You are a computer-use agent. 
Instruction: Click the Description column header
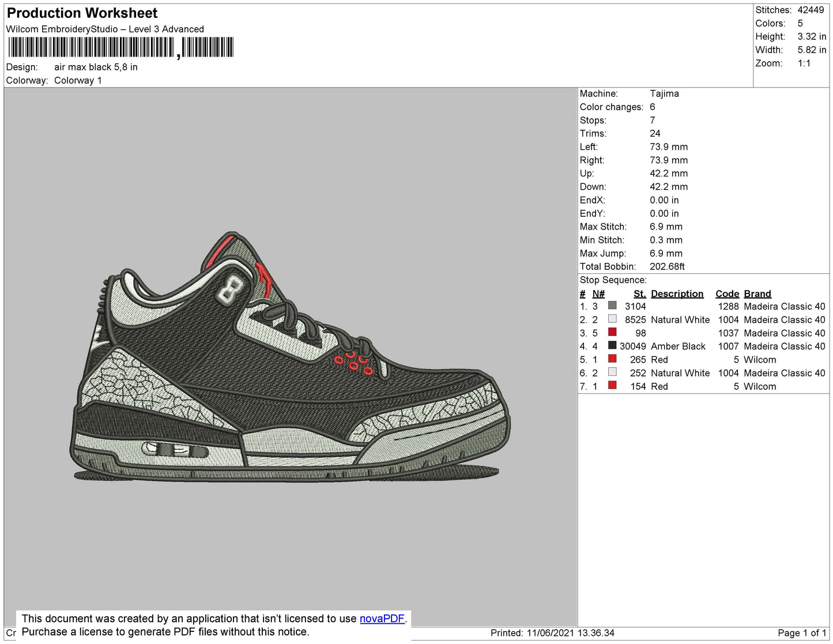pos(677,293)
